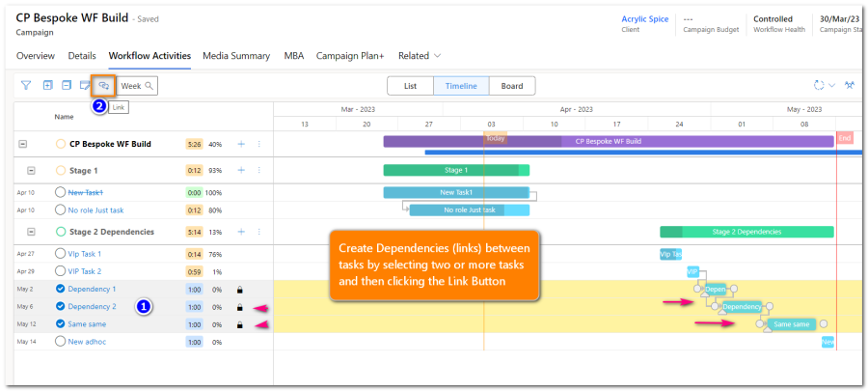
Task: Click the add plus icon for Stage 2 Dependencies
Action: [x=241, y=232]
